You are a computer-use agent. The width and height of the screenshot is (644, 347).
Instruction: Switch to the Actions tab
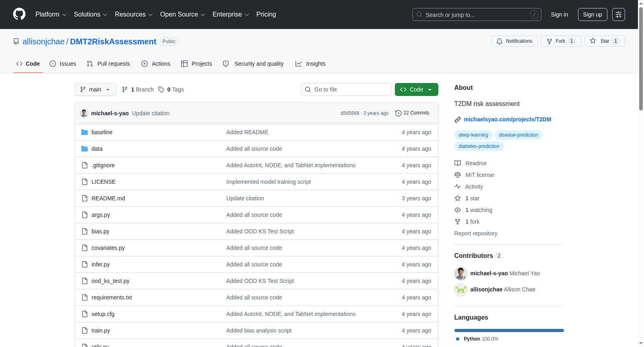pyautogui.click(x=156, y=64)
